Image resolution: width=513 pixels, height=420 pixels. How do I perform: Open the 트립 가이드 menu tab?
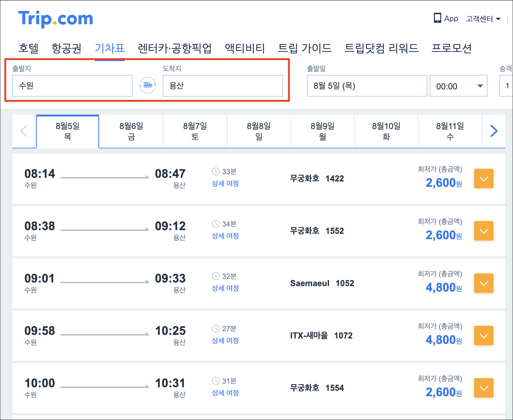pos(305,48)
